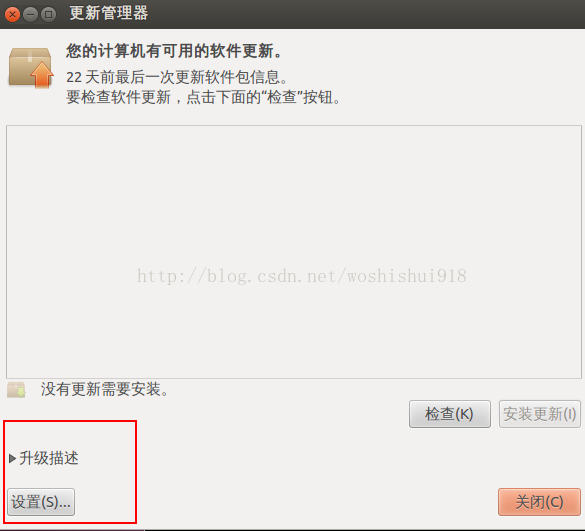This screenshot has height=531, width=585.
Task: Expand the 升级描述 disclosure triangle
Action: pyautogui.click(x=12, y=458)
